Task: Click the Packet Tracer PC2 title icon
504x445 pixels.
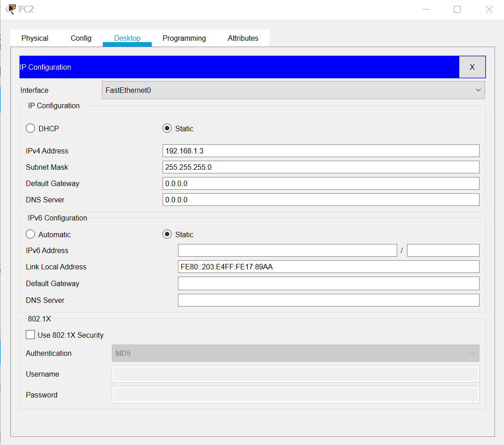Action: [10, 9]
